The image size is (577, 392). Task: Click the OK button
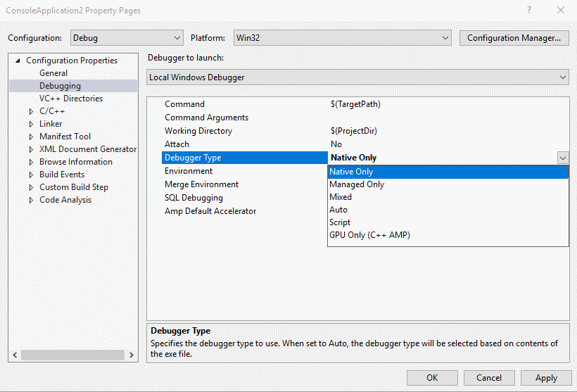[x=432, y=378]
